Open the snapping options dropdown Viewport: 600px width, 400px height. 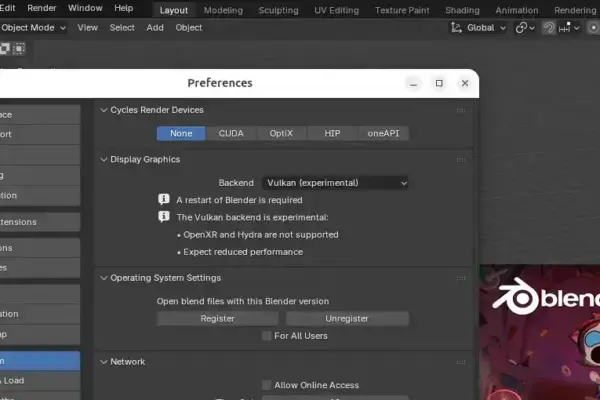[x=569, y=28]
